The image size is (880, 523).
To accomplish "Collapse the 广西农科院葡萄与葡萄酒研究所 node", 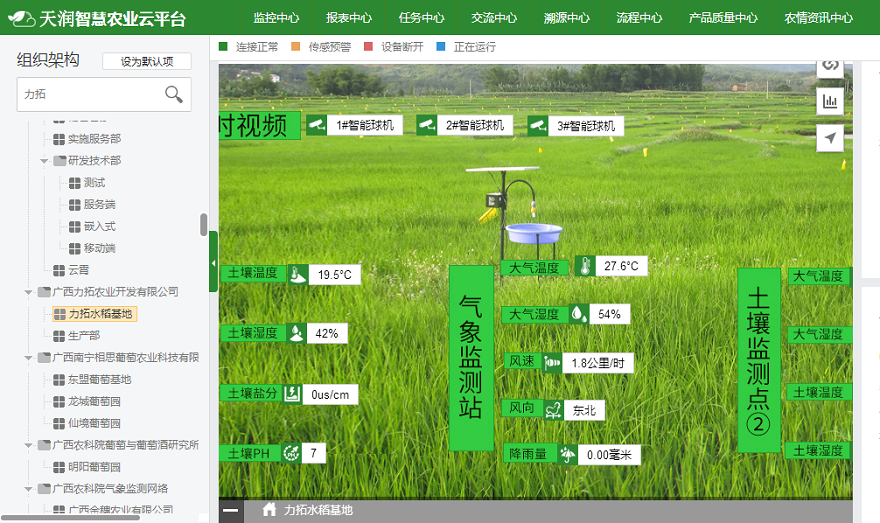I will point(28,445).
